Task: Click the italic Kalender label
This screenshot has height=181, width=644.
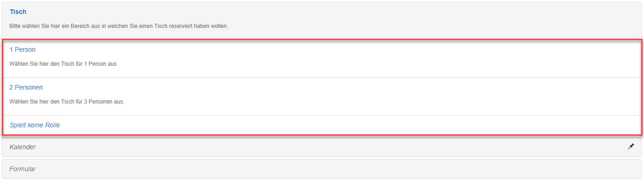Action: (x=22, y=147)
